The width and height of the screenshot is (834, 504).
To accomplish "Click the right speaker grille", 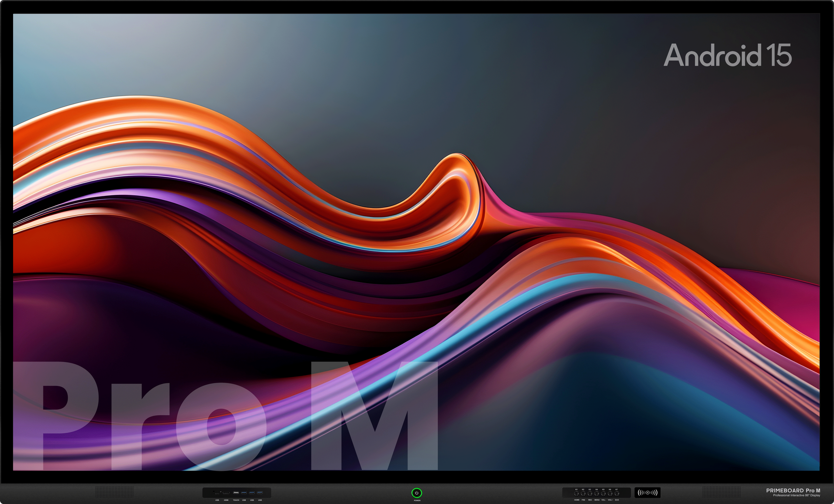I will point(721,492).
